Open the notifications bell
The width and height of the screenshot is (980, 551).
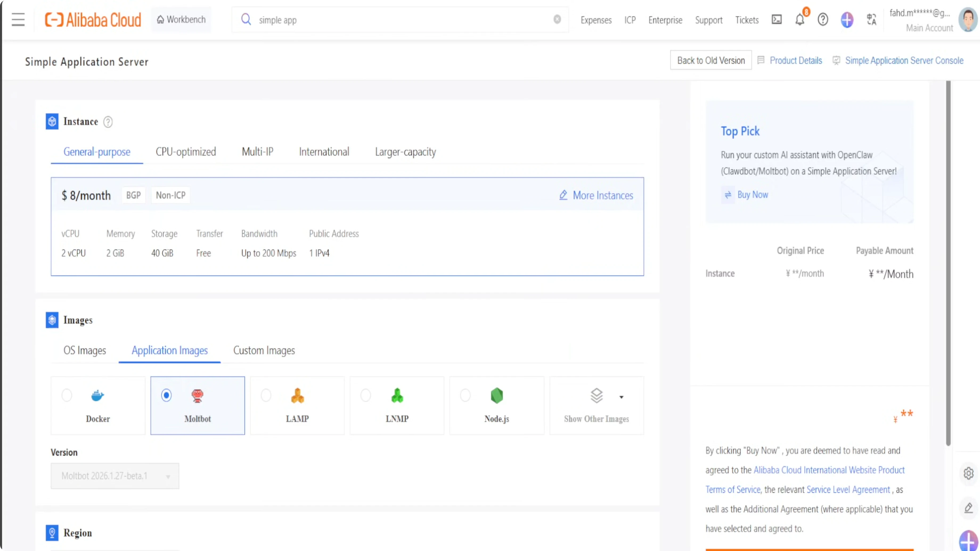coord(800,20)
